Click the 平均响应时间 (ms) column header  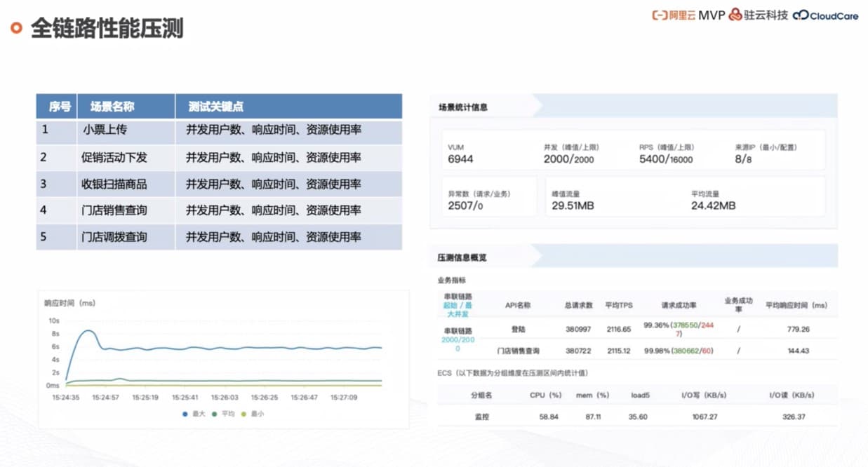pos(796,305)
